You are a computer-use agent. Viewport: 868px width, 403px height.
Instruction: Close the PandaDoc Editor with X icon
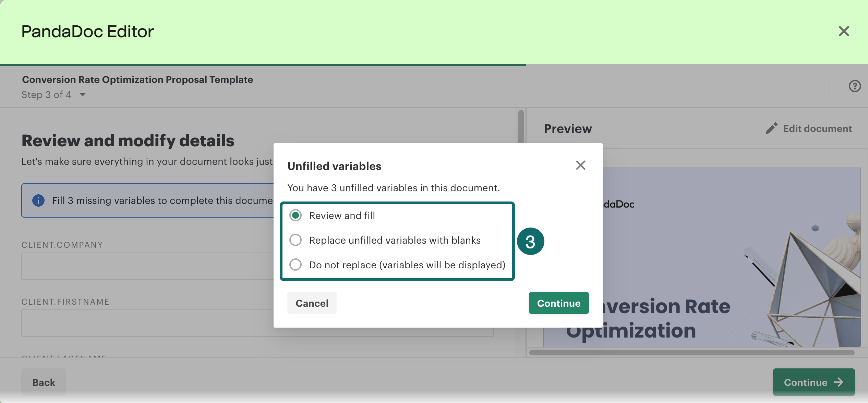point(844,31)
